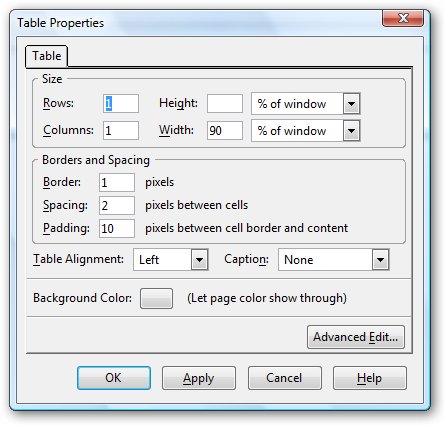This screenshot has width=445, height=425.
Task: Open the Background Color swatch picker
Action: point(156,298)
